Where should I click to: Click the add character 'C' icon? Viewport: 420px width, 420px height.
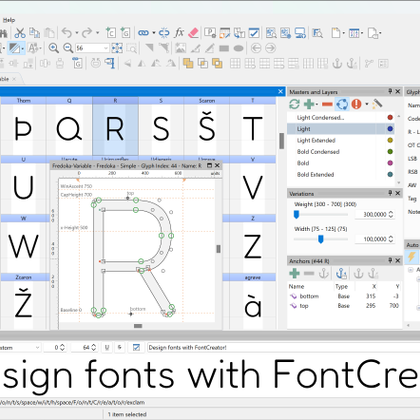click(x=111, y=33)
